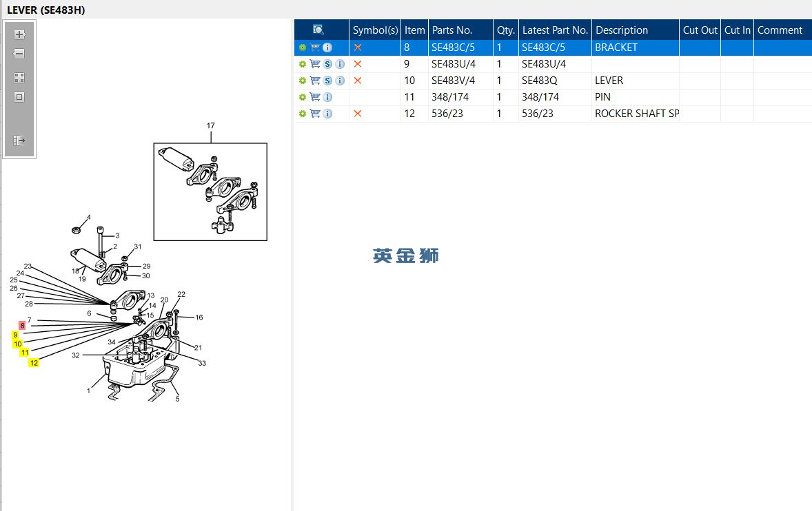Sort by the Item column header

[x=414, y=30]
